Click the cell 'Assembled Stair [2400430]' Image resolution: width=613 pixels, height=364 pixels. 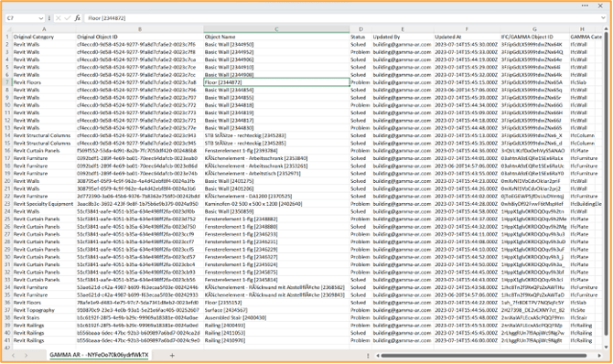(276, 318)
